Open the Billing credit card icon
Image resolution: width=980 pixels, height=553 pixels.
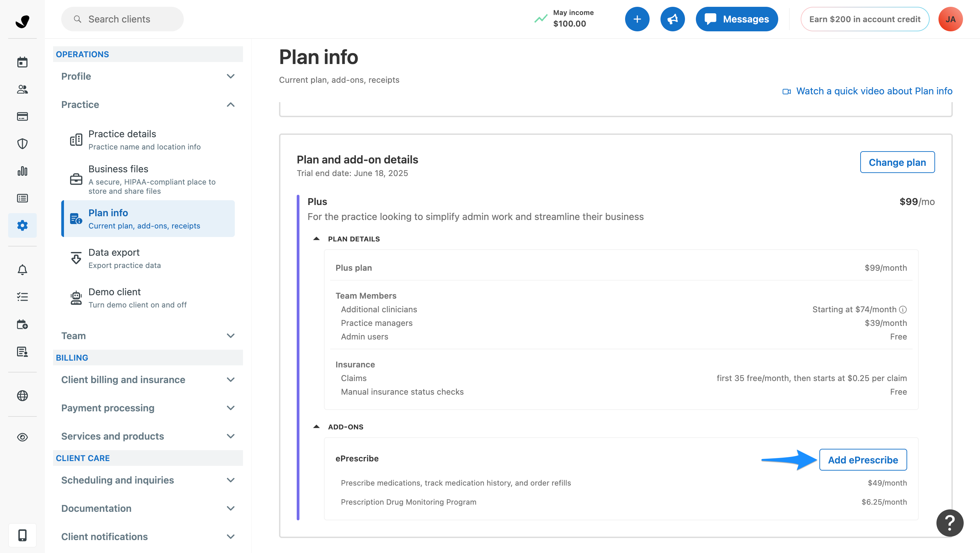point(22,116)
